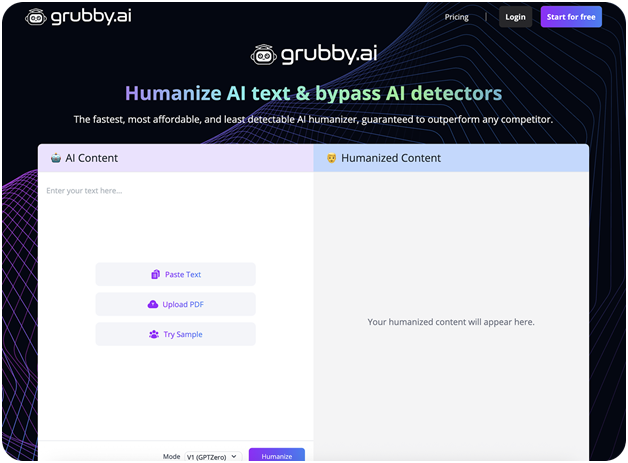628x463 pixels.
Task: Click the 'Humanize AI text & bypass AI detectors' headline
Action: (313, 94)
